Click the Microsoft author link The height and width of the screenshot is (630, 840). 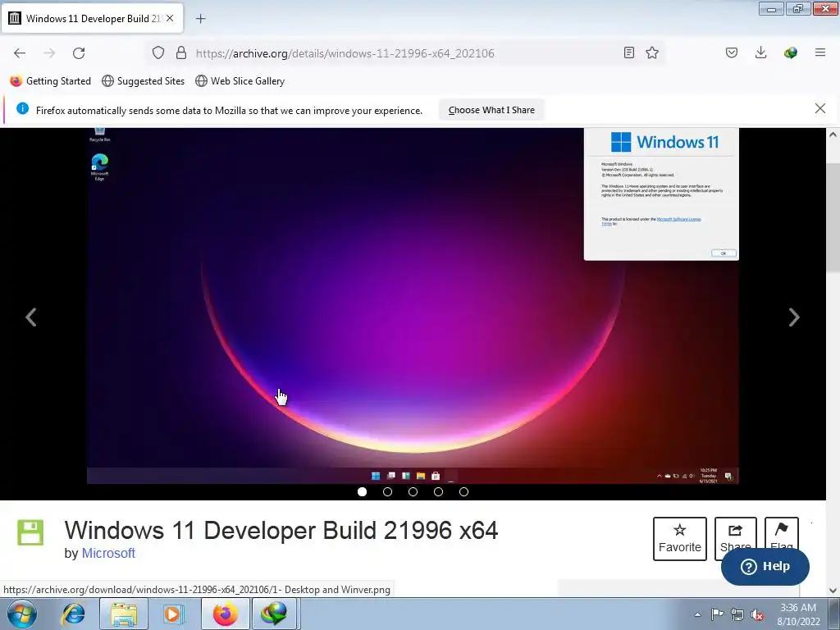click(108, 553)
